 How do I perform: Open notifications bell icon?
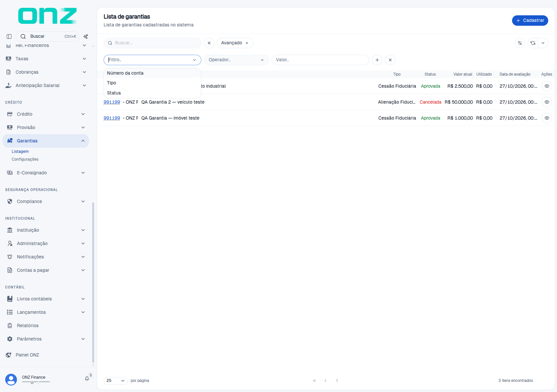[x=87, y=379]
